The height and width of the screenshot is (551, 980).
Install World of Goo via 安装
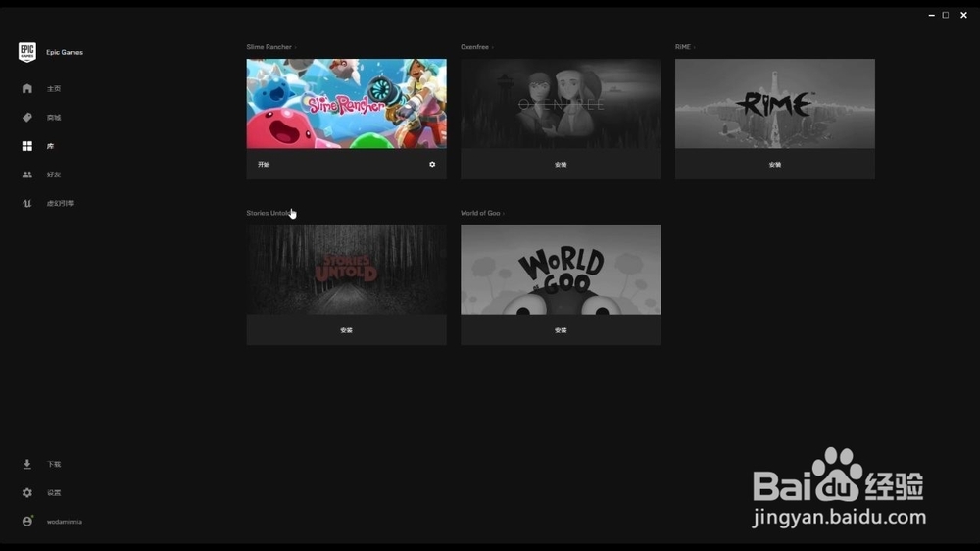click(x=561, y=330)
